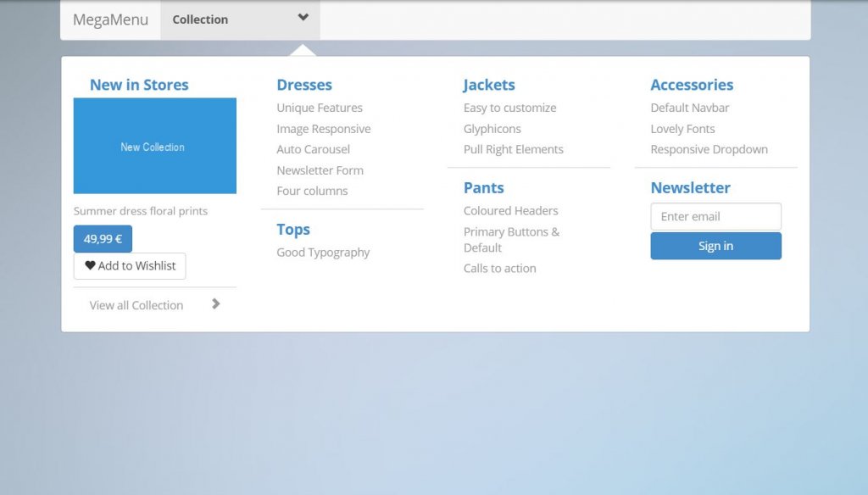This screenshot has height=495, width=868.
Task: Open the Collection dropdown menu
Action: (200, 19)
